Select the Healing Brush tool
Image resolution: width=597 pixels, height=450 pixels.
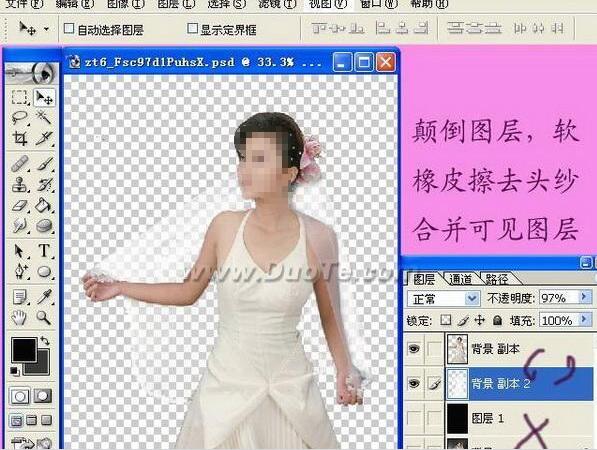tap(19, 164)
